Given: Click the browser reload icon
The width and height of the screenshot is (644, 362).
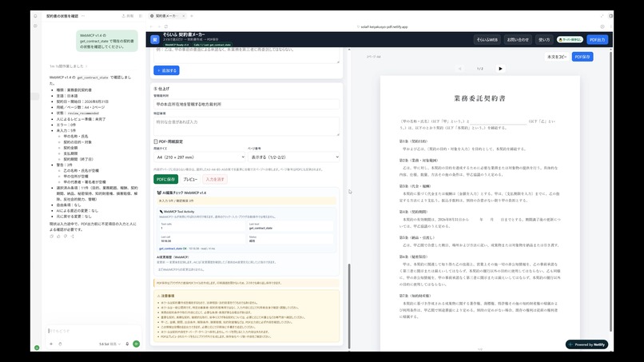Looking at the screenshot, I should (x=166, y=26).
